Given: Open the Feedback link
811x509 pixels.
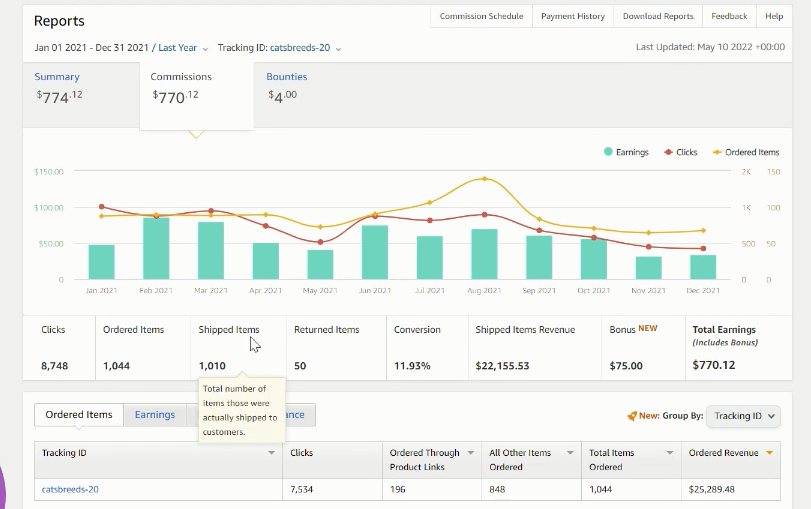Looking at the screenshot, I should click(729, 16).
